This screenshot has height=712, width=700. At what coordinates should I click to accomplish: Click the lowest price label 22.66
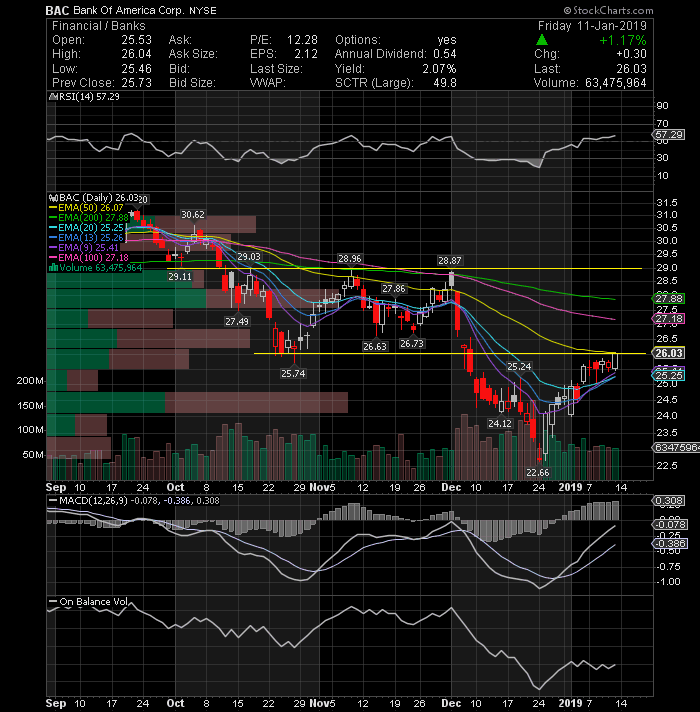point(537,473)
